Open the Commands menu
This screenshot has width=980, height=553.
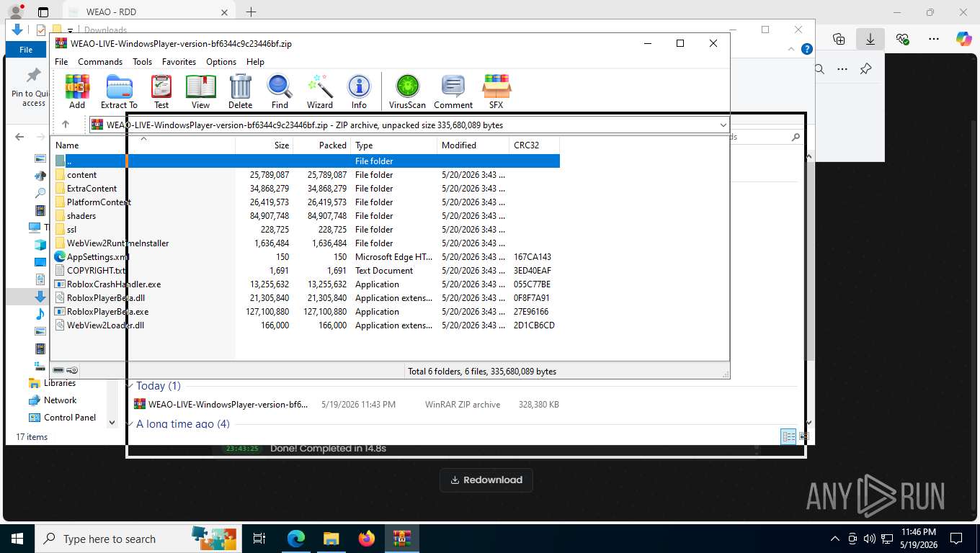point(100,62)
